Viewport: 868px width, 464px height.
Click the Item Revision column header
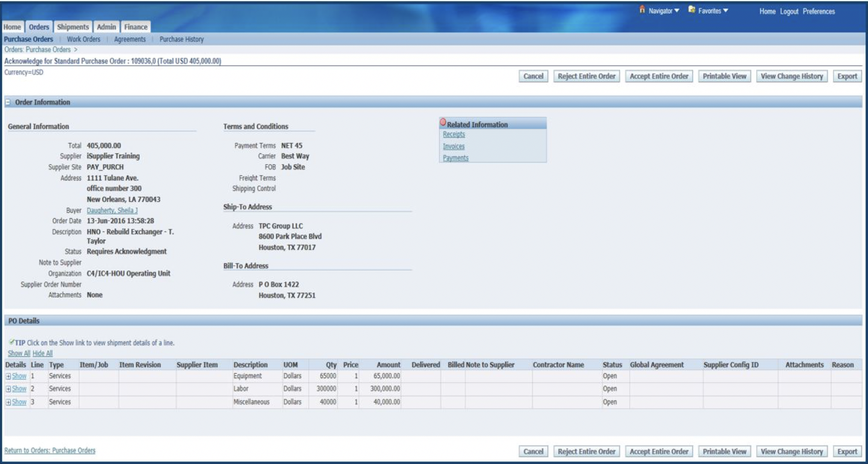tap(140, 365)
